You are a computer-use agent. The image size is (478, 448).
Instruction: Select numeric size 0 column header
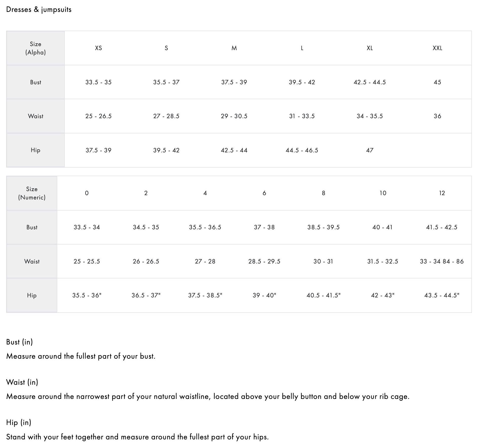(x=87, y=193)
